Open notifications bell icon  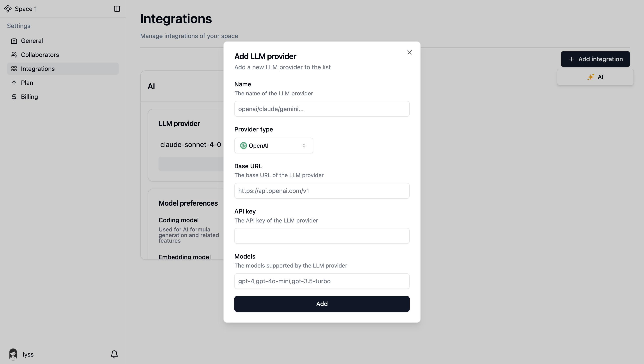point(114,354)
